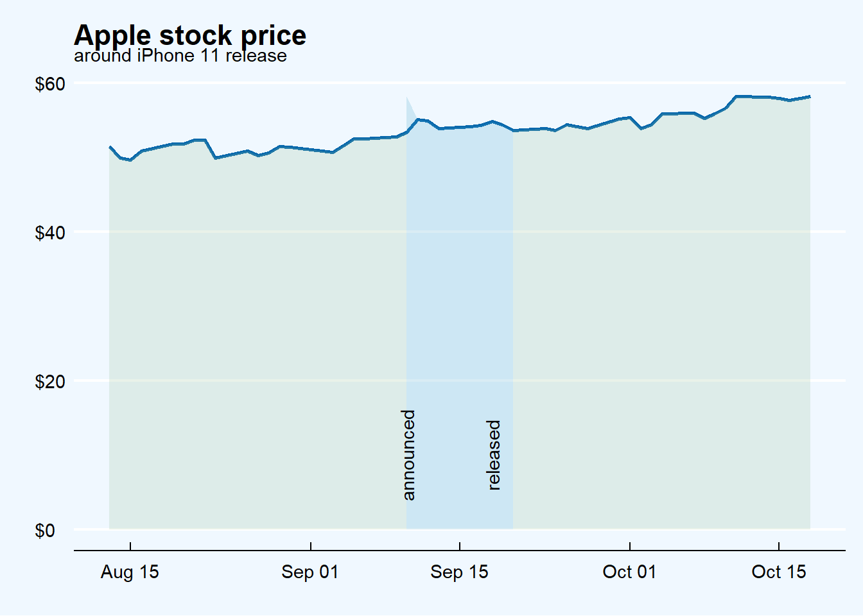This screenshot has width=863, height=616.
Task: Select the Sep 01 date label
Action: [310, 572]
